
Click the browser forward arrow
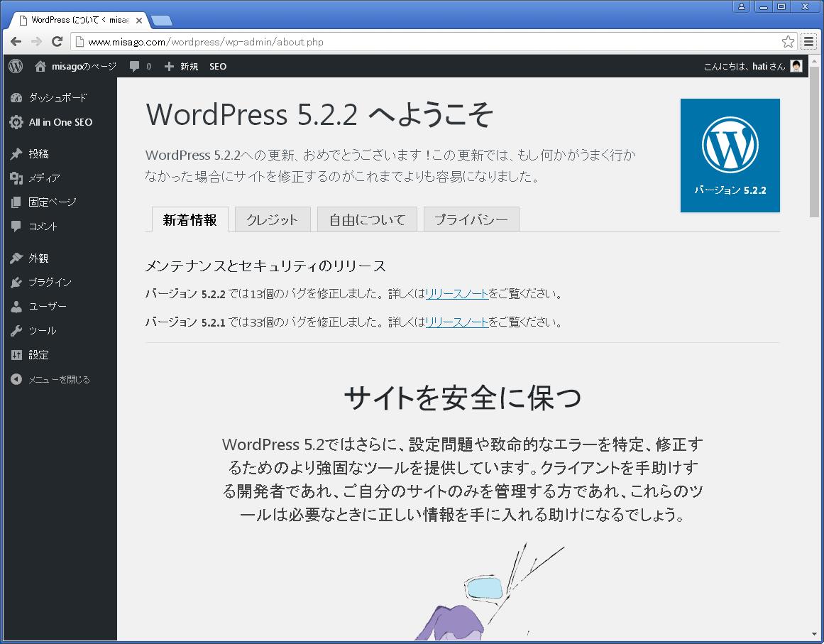click(x=36, y=41)
